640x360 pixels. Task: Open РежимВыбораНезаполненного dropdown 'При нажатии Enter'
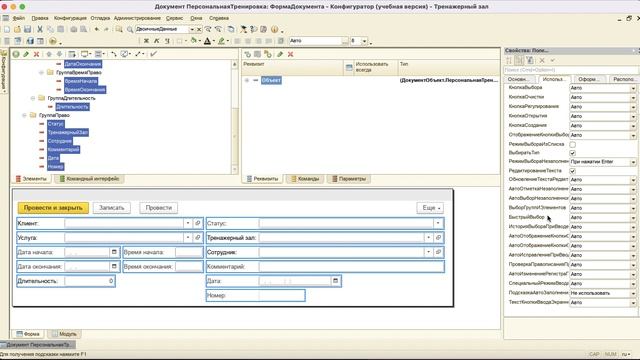pyautogui.click(x=633, y=162)
